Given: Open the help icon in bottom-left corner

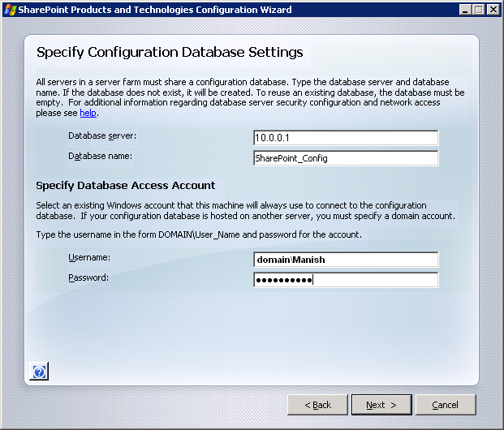Looking at the screenshot, I should coord(39,372).
